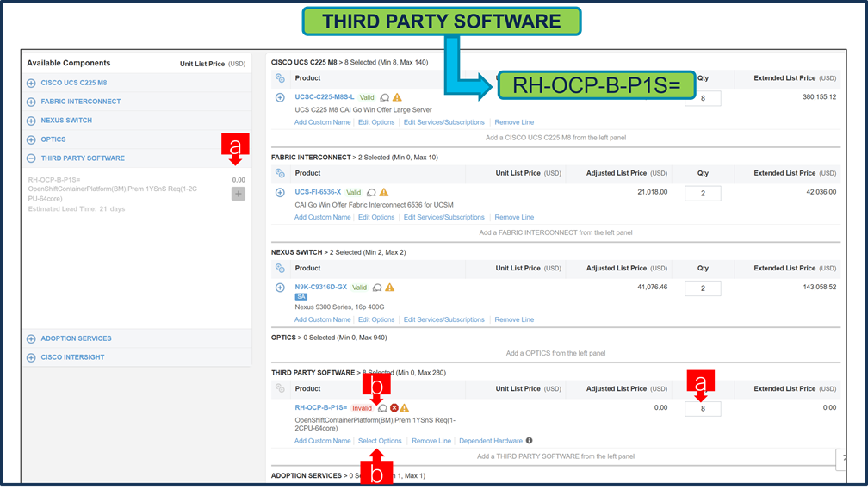
Task: Click the warning triangle beside the Invalid label
Action: click(x=405, y=408)
